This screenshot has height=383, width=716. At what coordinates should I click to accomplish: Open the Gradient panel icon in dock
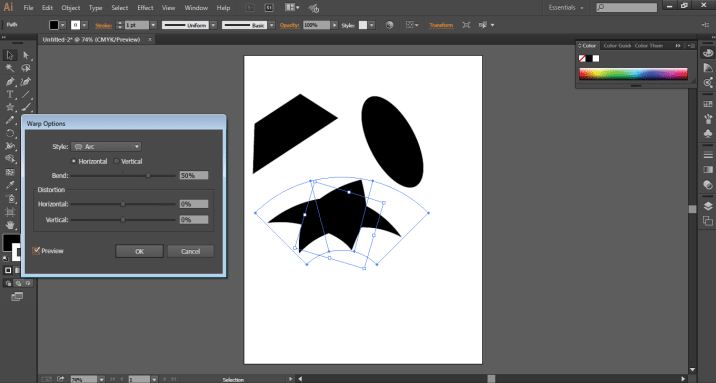pos(708,170)
